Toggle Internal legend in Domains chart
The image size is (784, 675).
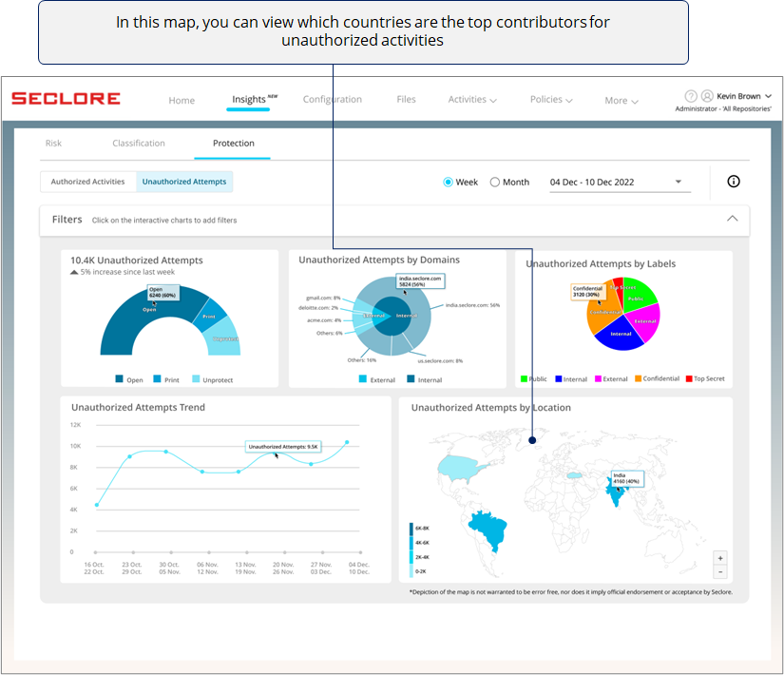[411, 378]
